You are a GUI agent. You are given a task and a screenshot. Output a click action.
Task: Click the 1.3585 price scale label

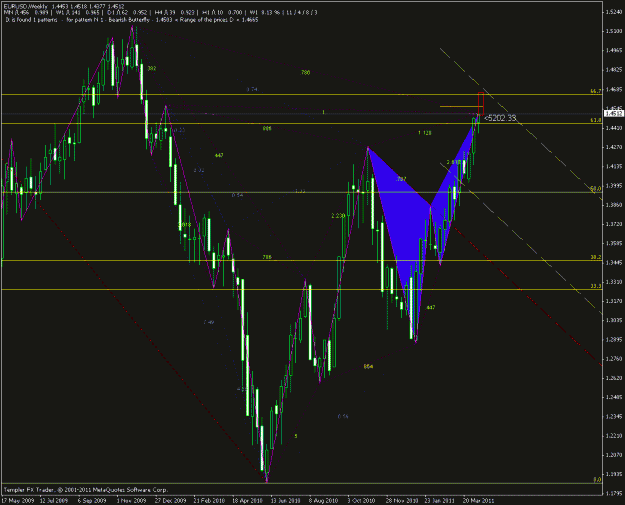point(614,244)
